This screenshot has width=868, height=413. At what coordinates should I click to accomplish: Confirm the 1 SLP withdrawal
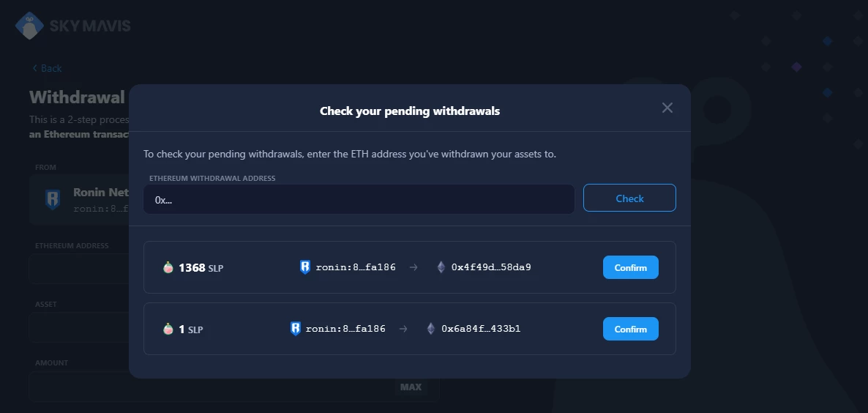(631, 329)
